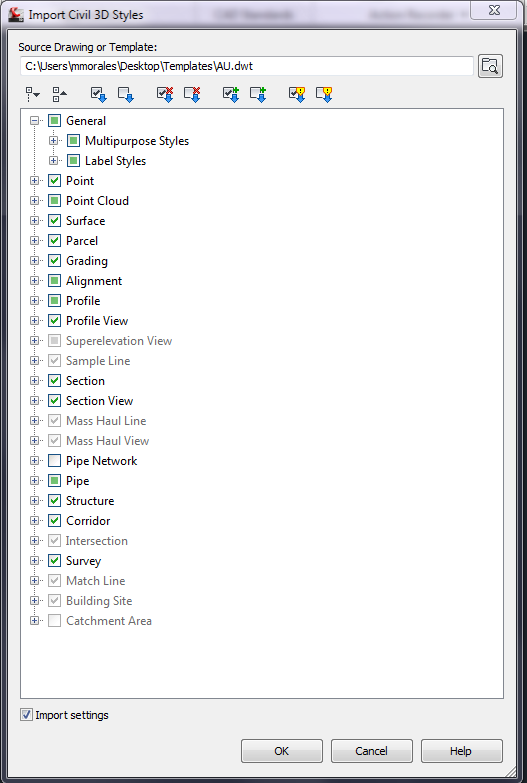Image resolution: width=527 pixels, height=783 pixels.
Task: Click the dialog resize grip corner
Action: (512, 774)
